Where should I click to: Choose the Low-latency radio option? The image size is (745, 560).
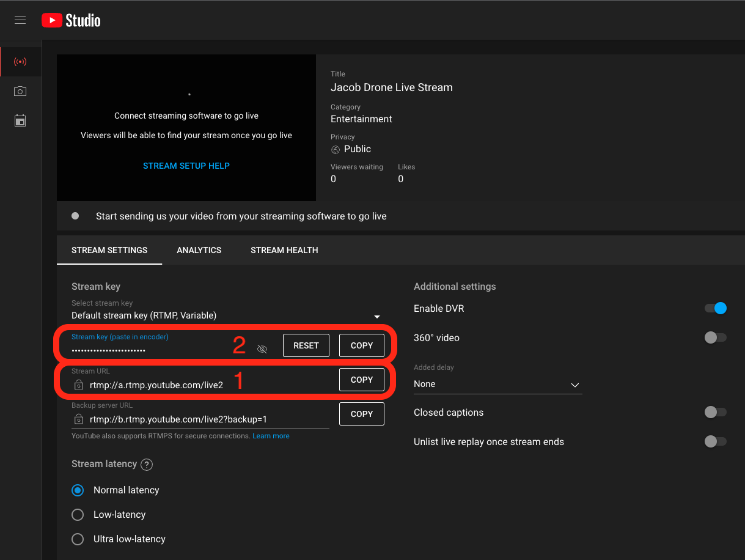pyautogui.click(x=78, y=515)
